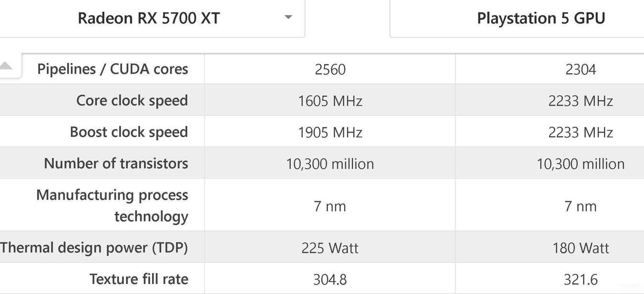Select the Playstation 5 GPU selector box
Screen dimensions: 644x294
[x=517, y=19]
